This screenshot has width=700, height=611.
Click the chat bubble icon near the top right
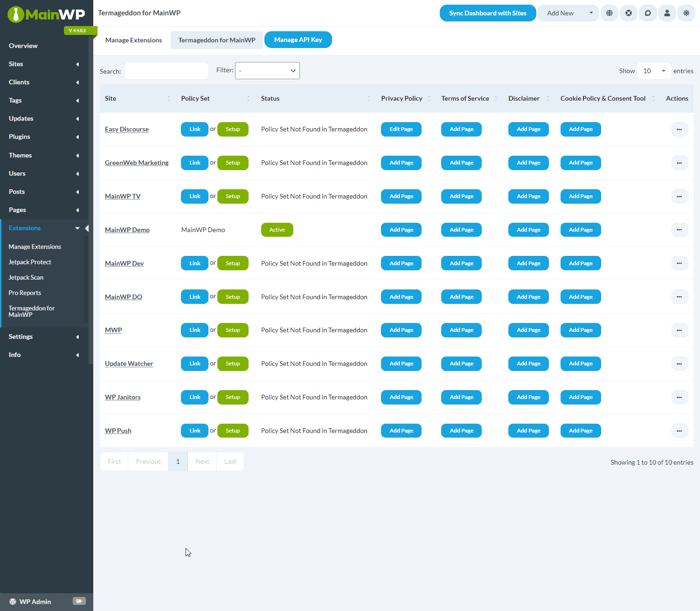tap(648, 13)
